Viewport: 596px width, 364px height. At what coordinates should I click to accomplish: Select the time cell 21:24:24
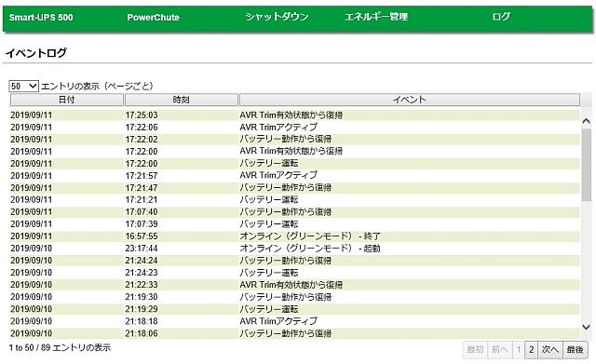click(x=142, y=261)
